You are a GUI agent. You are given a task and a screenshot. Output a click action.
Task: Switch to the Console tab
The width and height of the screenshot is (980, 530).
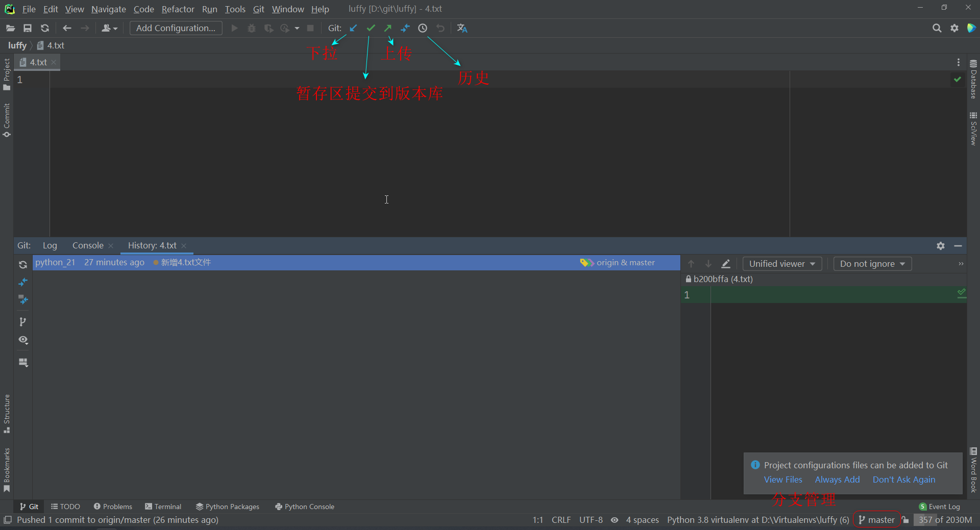(x=88, y=245)
